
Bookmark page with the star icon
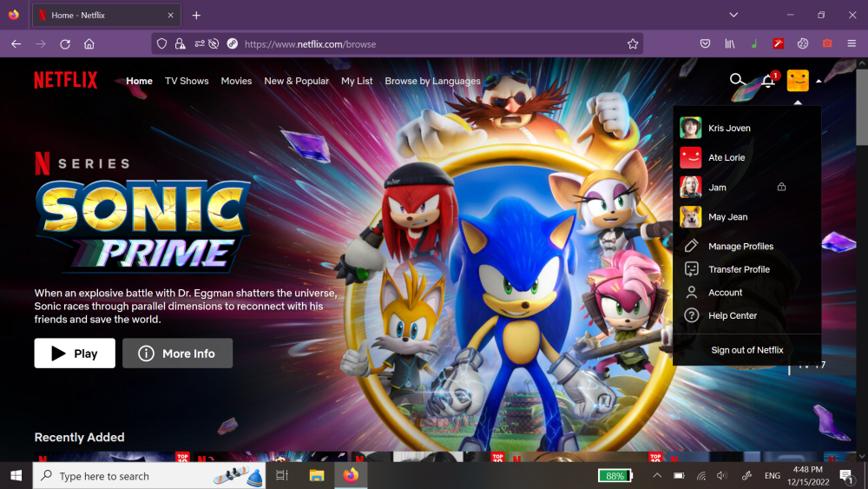tap(633, 43)
